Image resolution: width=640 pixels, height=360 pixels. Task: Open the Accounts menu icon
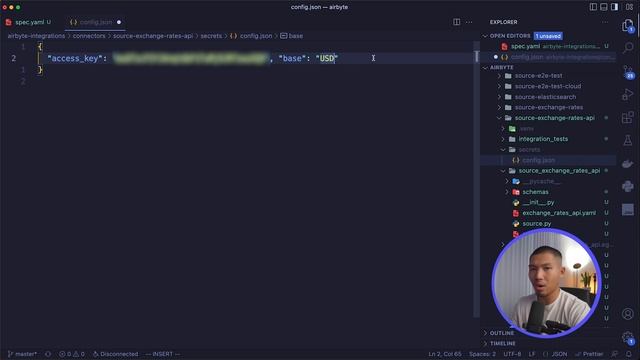628,313
